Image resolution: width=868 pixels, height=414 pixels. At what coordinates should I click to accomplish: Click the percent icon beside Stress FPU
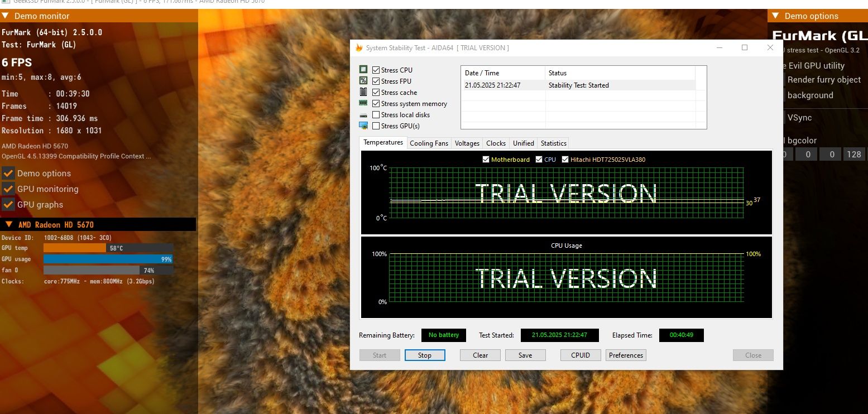coord(363,81)
